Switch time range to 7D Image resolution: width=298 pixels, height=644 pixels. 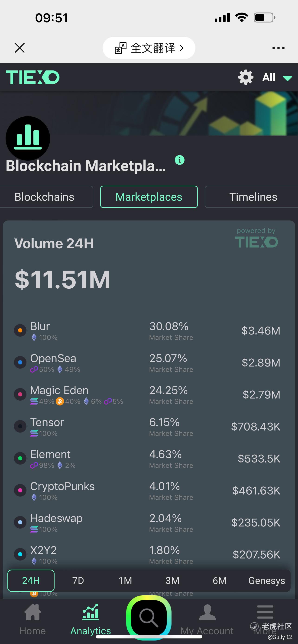coord(78,580)
